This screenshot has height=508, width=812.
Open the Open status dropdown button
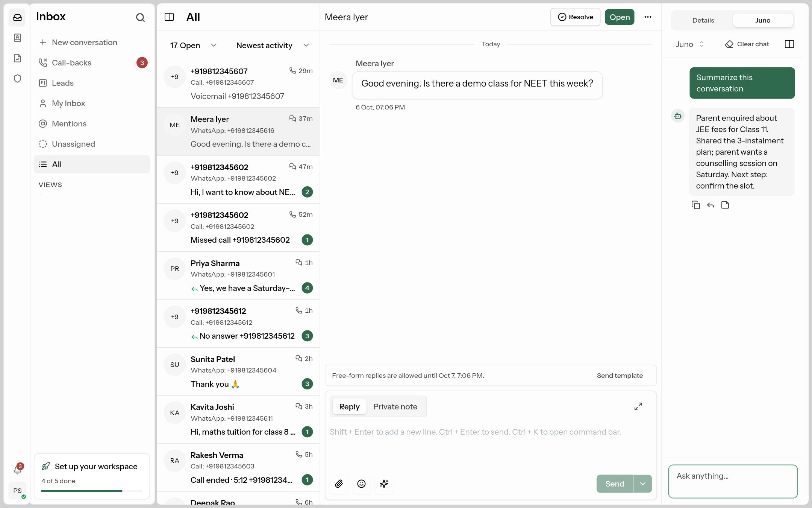[620, 17]
